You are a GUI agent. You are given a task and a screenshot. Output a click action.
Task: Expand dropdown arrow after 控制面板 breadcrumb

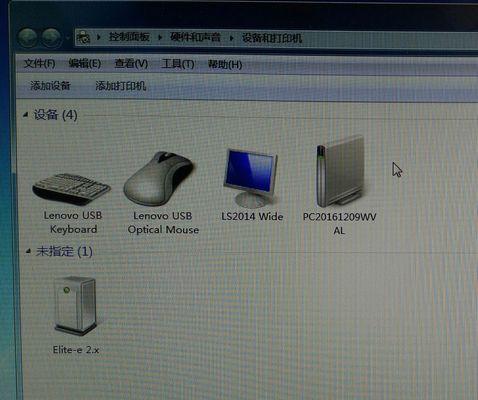coord(160,37)
